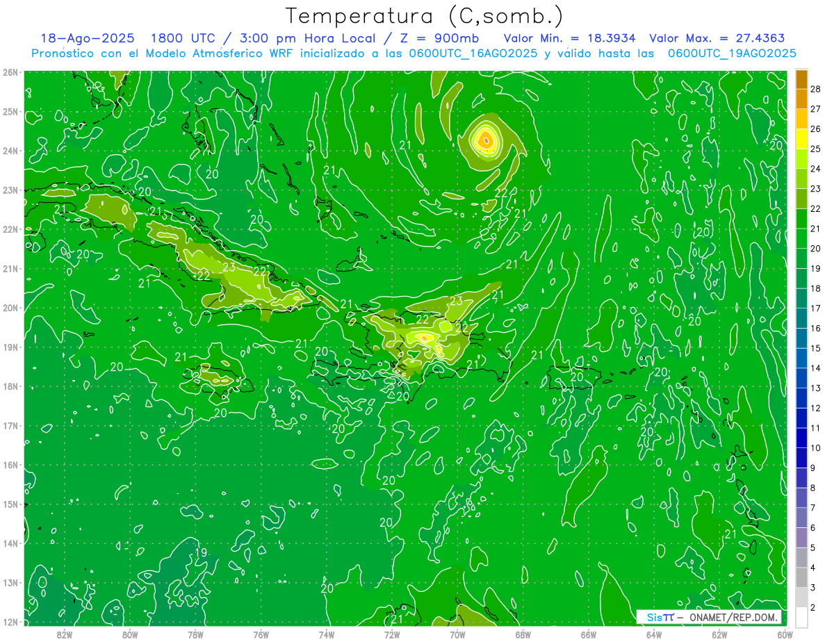Viewport: 834px width, 644px height.
Task: Click colorbar label "22"
Action: point(816,208)
